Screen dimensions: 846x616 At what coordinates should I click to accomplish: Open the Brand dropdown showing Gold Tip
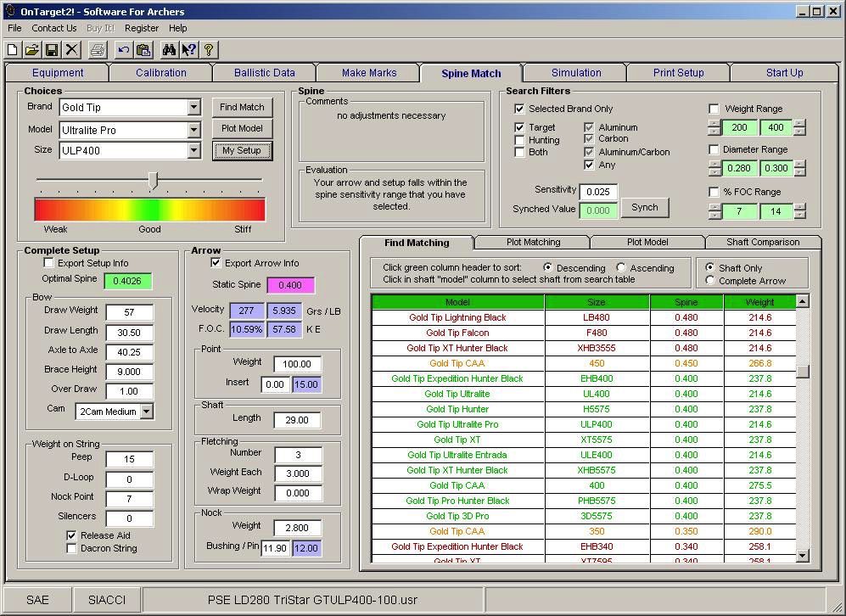pyautogui.click(x=193, y=107)
